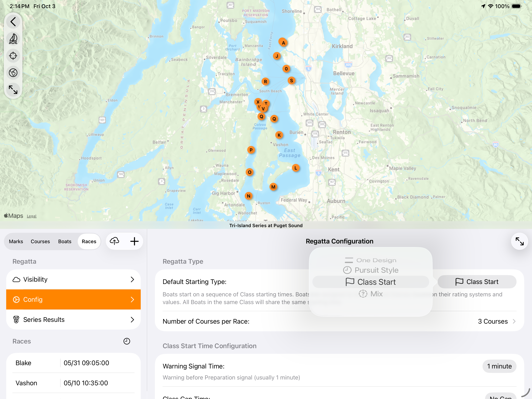Switch to the Marks tab
Viewport: 532px width, 399px height.
pyautogui.click(x=16, y=241)
